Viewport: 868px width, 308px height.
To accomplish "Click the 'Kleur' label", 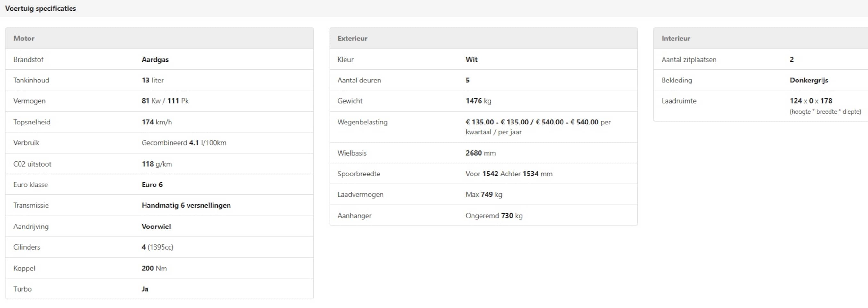I will coord(346,59).
